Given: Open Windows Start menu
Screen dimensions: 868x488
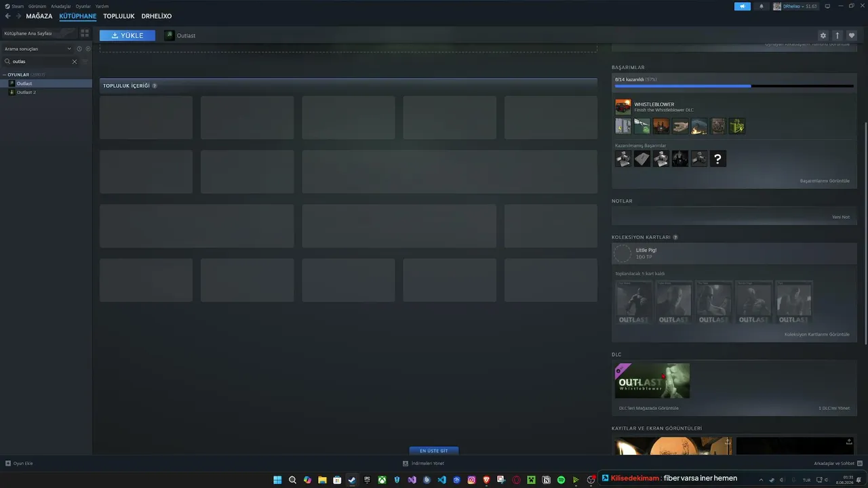Looking at the screenshot, I should pyautogui.click(x=277, y=480).
